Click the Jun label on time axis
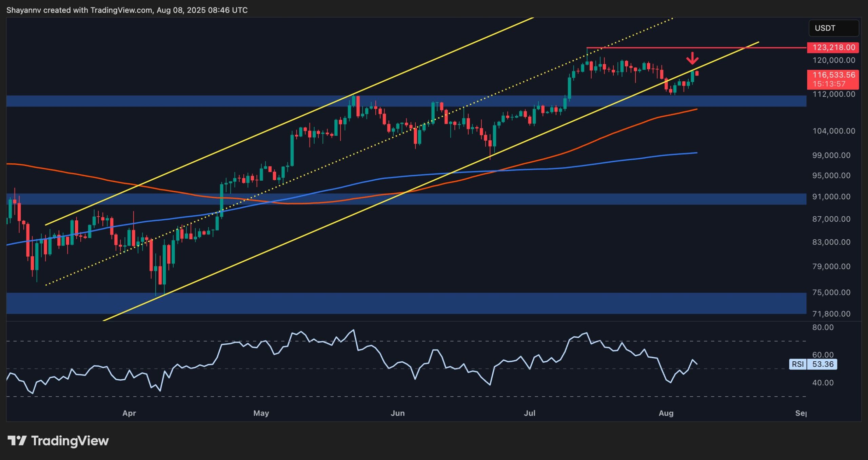 pos(397,413)
